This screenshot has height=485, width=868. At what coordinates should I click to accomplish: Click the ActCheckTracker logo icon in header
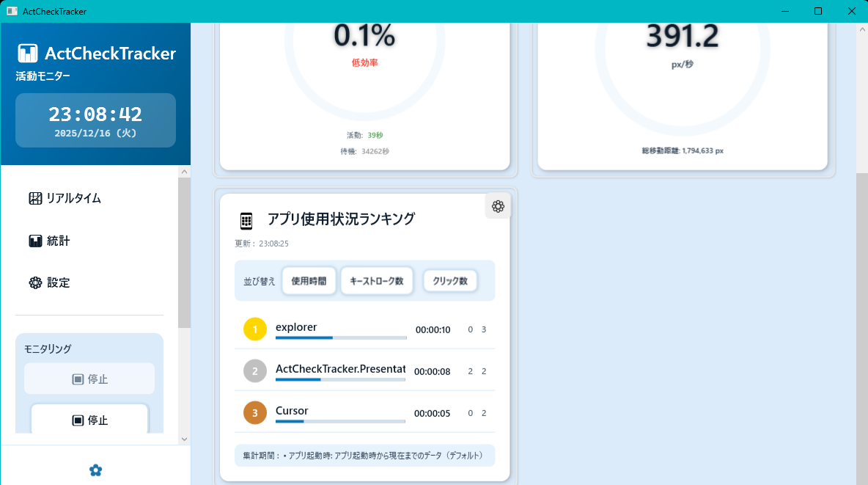27,52
